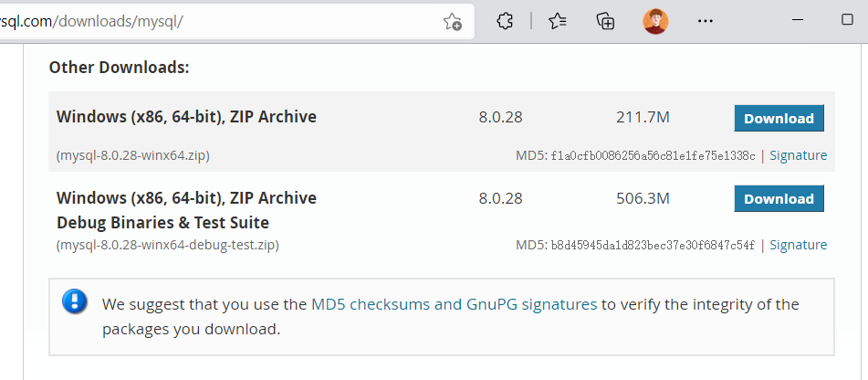Viewport: 868px width, 380px height.
Task: Open the browser Extensions menu
Action: click(x=505, y=21)
